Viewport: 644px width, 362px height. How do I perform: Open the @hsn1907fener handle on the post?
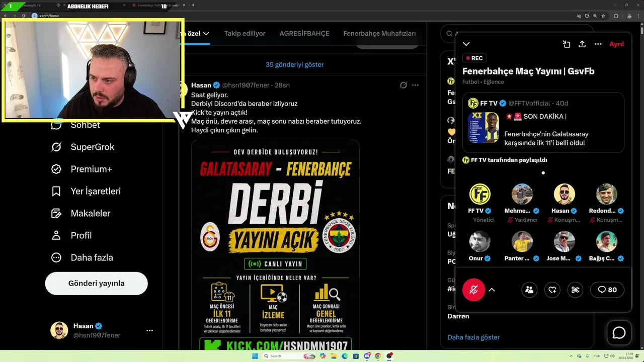246,85
